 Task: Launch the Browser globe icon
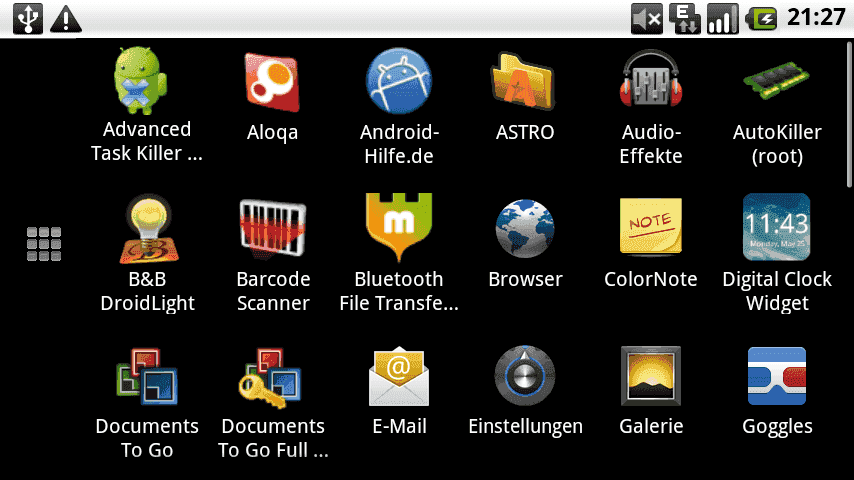coord(525,229)
